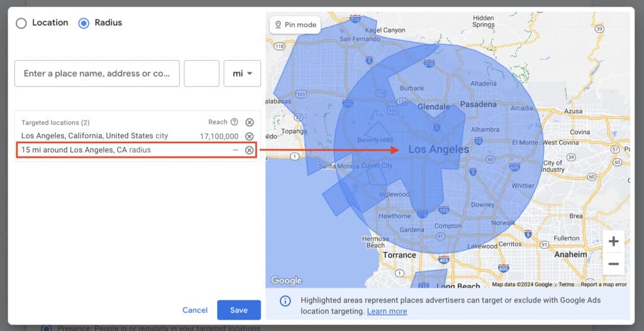The height and width of the screenshot is (331, 644).
Task: Click Culver City label on the map
Action: (377, 165)
